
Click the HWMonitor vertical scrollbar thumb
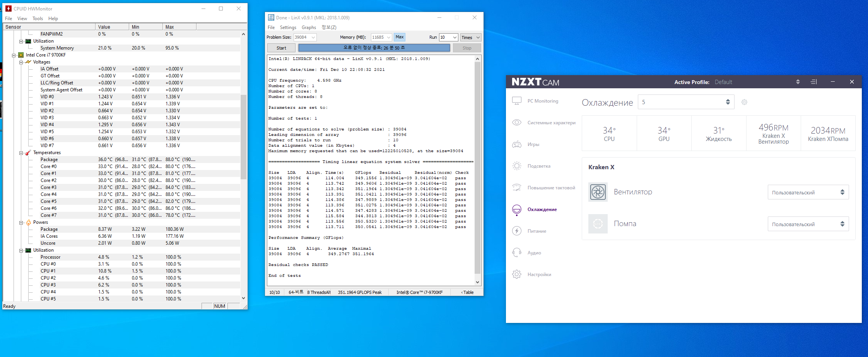click(x=243, y=136)
